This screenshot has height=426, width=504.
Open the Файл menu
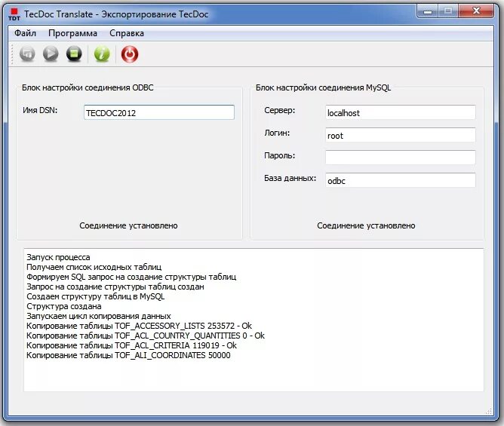click(x=25, y=33)
